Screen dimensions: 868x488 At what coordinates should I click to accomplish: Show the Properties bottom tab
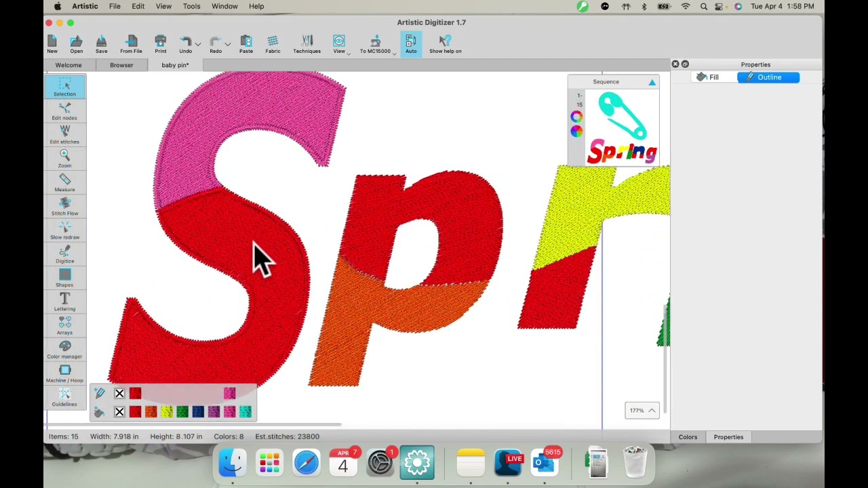click(728, 437)
